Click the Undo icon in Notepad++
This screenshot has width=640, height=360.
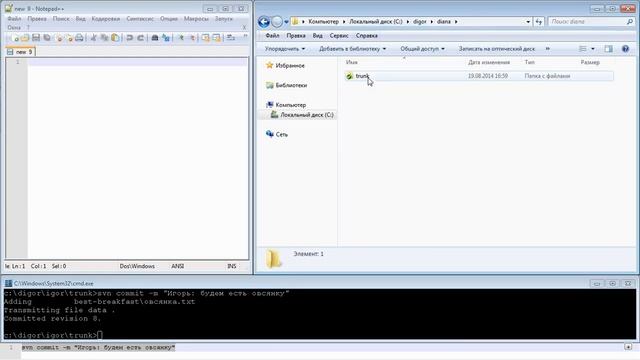(x=129, y=38)
